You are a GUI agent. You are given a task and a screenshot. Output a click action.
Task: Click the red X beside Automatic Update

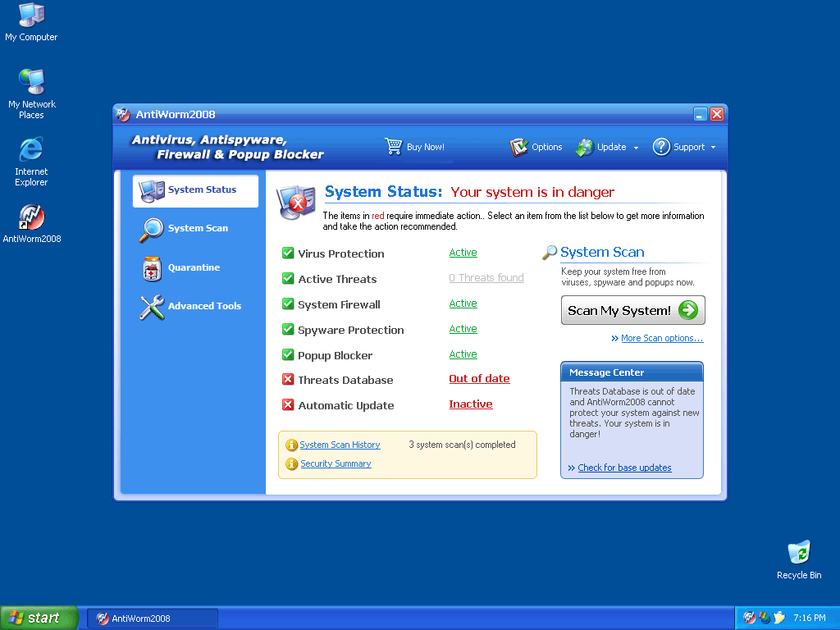pos(288,405)
